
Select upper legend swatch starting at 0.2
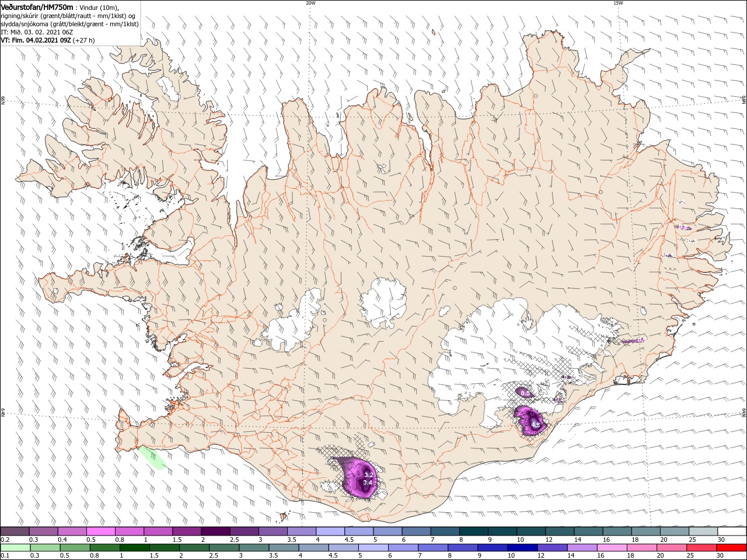coord(15,531)
